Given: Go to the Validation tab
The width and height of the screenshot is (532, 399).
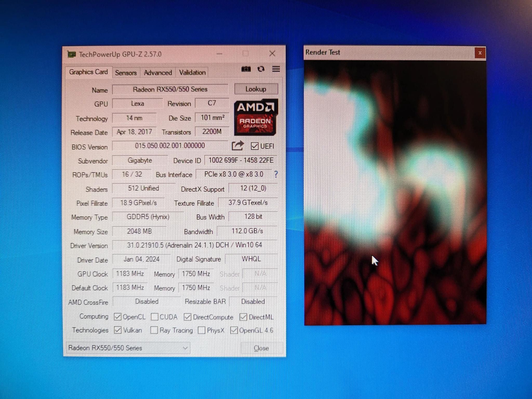Looking at the screenshot, I should click(192, 73).
